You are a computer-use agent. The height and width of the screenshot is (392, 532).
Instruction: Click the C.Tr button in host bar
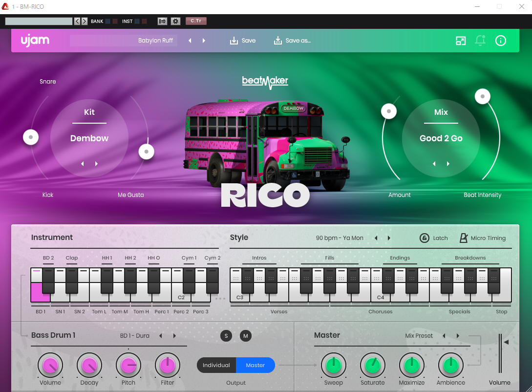point(196,21)
